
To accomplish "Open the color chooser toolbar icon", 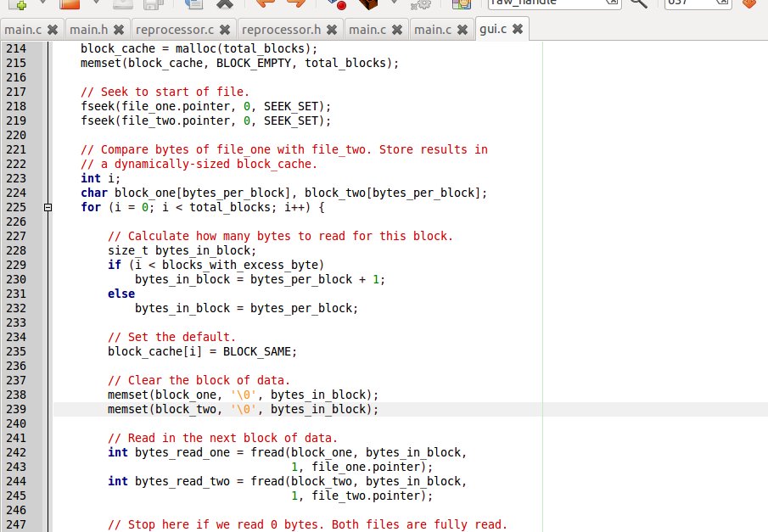I will [x=462, y=4].
